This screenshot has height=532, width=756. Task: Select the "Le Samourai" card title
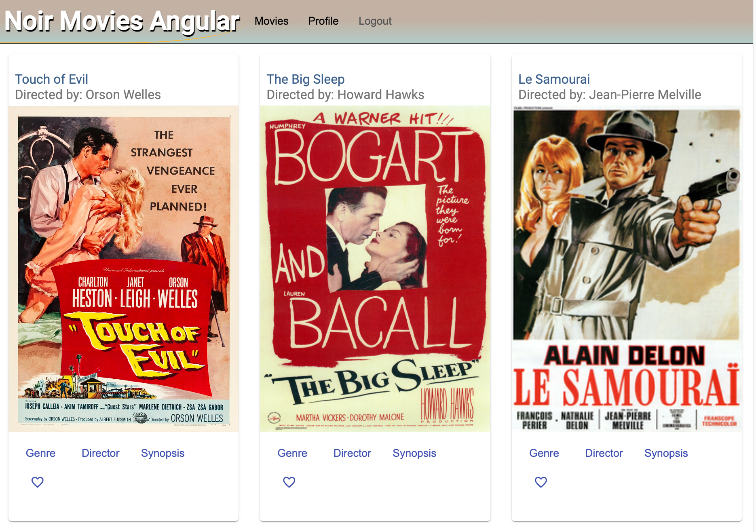(554, 79)
